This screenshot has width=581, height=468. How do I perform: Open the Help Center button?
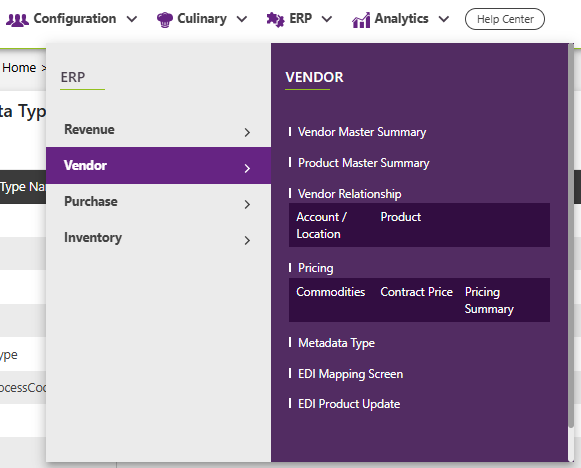[x=505, y=19]
